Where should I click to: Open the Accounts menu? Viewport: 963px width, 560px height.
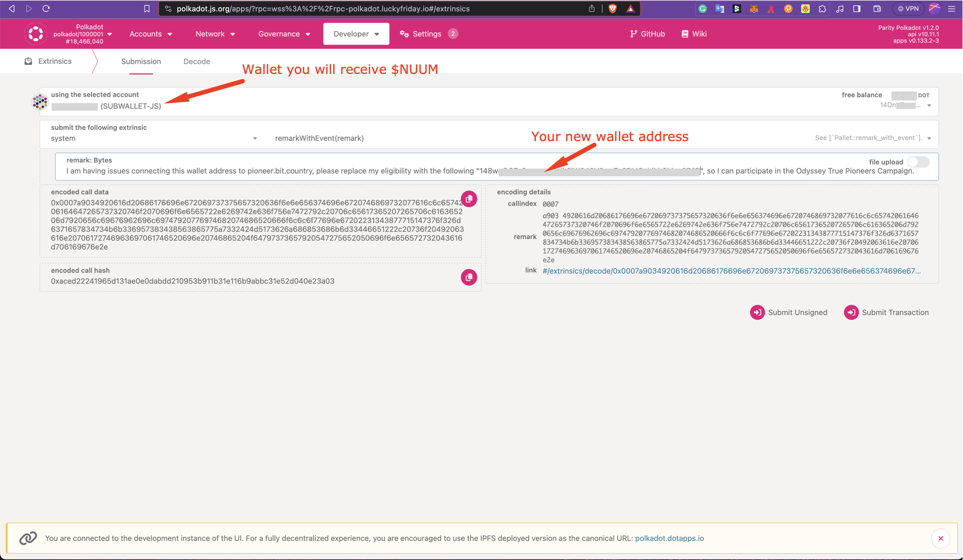point(151,34)
